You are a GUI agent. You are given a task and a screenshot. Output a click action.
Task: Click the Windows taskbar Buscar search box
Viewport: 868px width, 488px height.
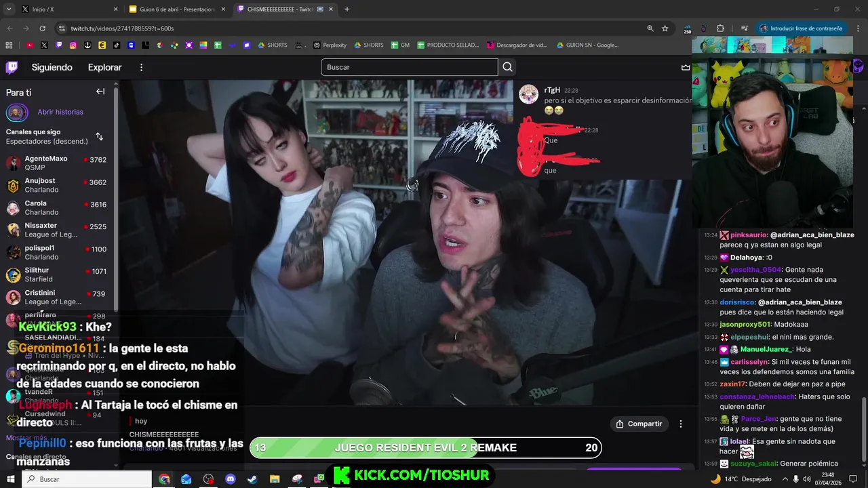pyautogui.click(x=87, y=479)
